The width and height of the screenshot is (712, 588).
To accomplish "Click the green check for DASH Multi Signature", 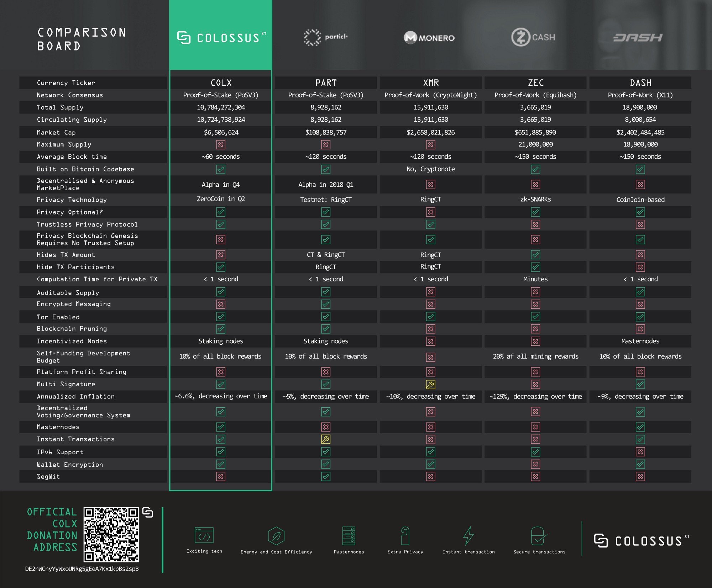I will pyautogui.click(x=640, y=384).
